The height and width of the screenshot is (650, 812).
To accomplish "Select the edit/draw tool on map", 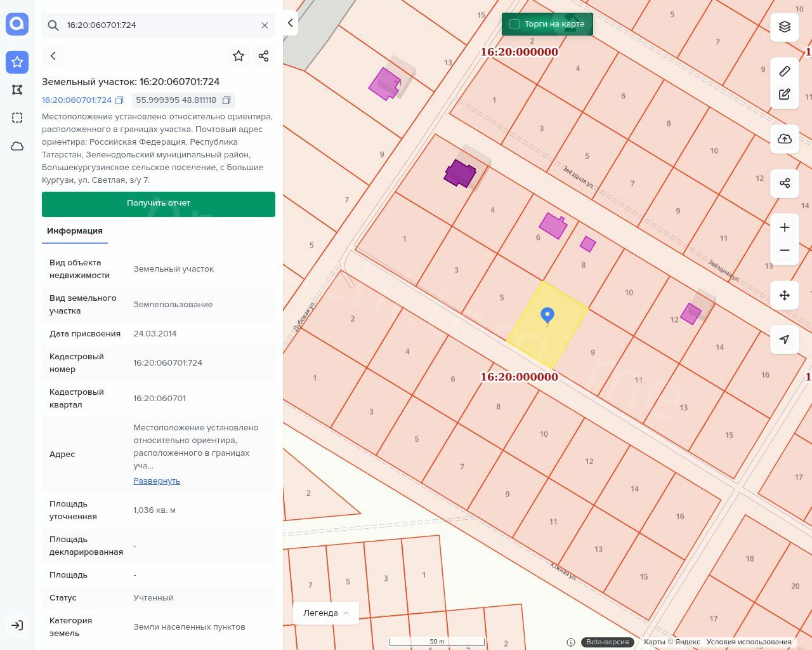I will tap(785, 95).
